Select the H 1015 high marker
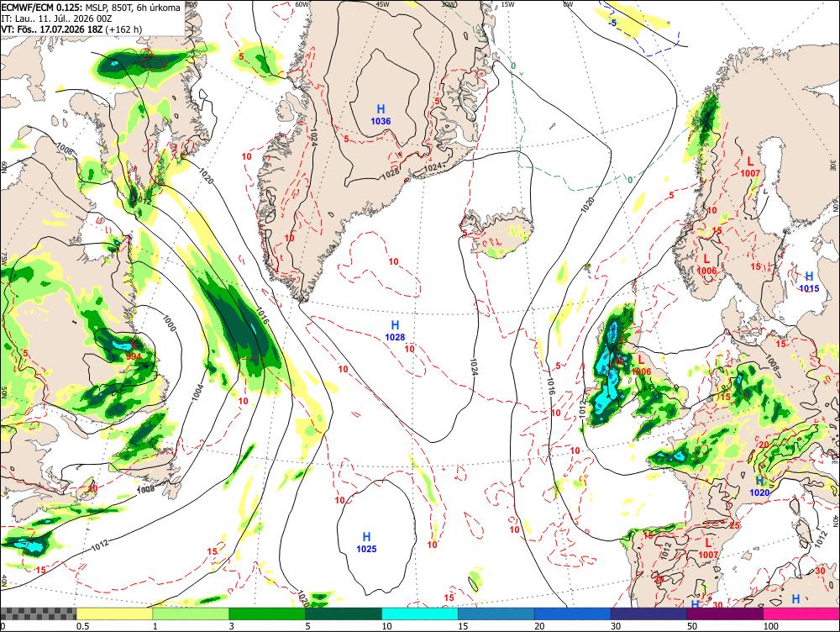The image size is (840, 632). (809, 282)
